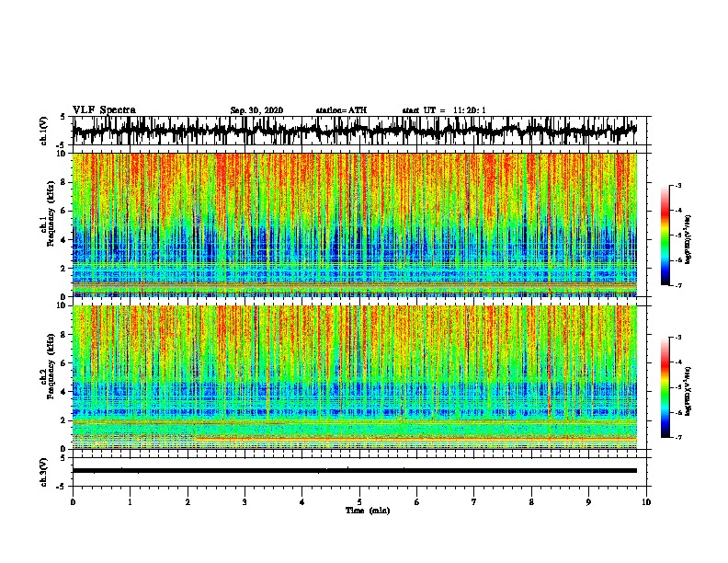Click the ch.3(V) axis label
728x563 pixels.
(x=44, y=472)
